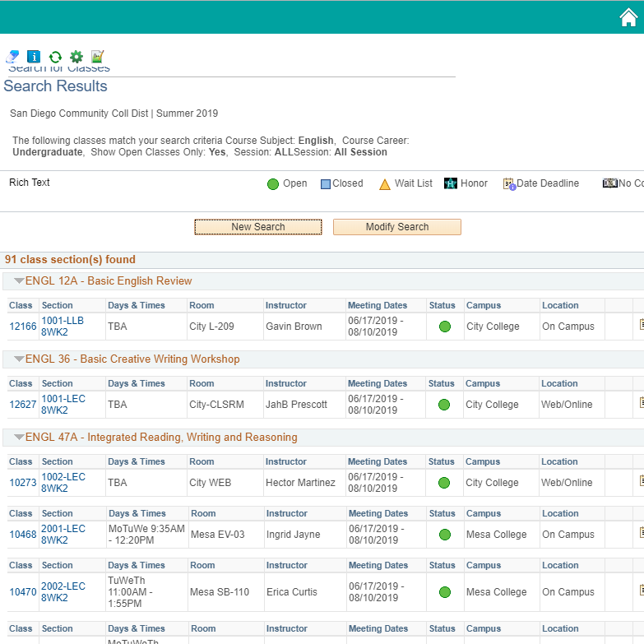Open class number 12166
The image size is (644, 644).
coord(23,327)
